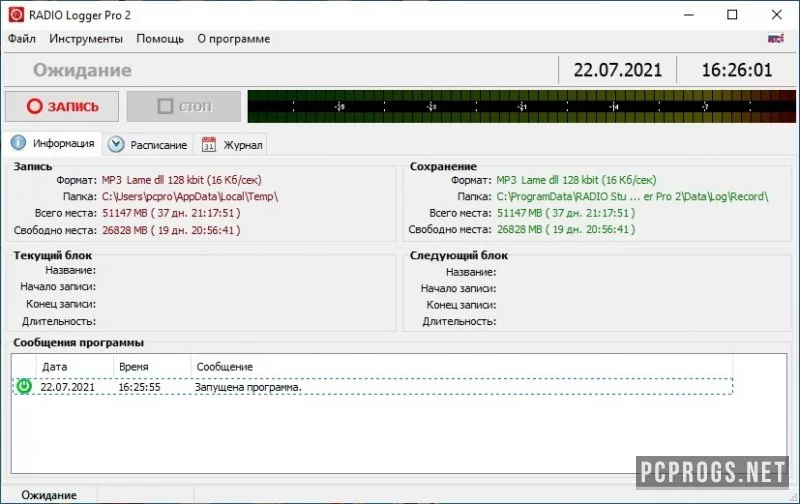This screenshot has height=504, width=800.
Task: Switch to the Информация tab
Action: (53, 143)
